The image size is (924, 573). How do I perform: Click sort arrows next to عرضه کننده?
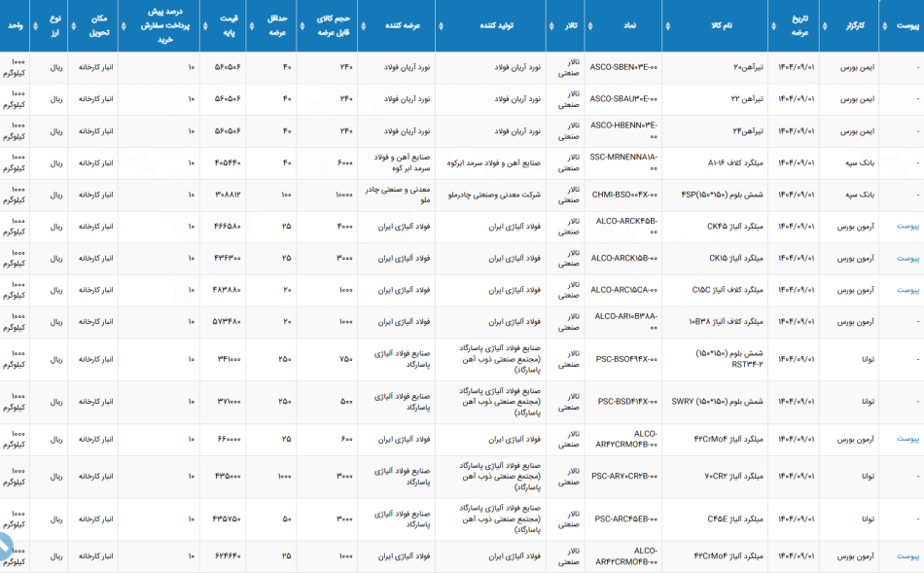363,26
